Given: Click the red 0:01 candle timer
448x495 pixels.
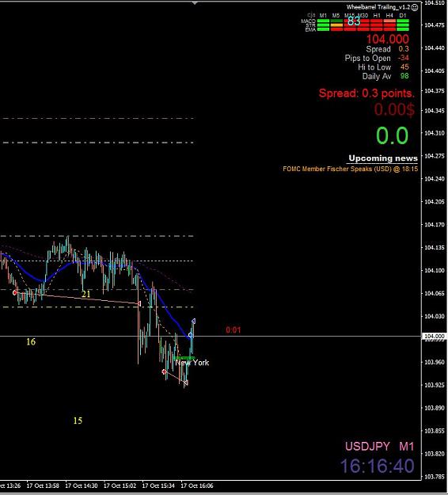Looking at the screenshot, I should coord(233,330).
